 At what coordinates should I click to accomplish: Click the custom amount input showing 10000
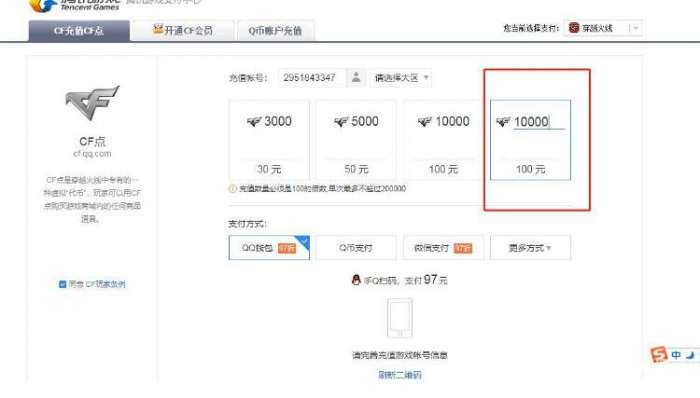[x=538, y=122]
